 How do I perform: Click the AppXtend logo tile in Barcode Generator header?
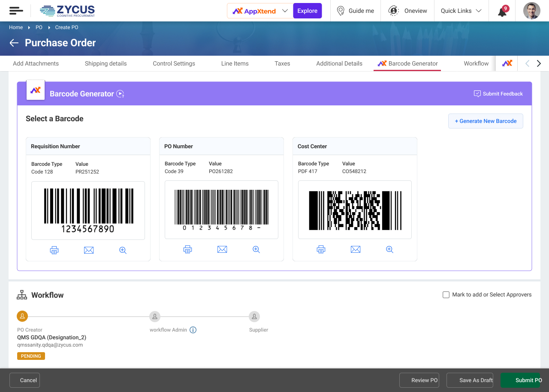point(36,90)
